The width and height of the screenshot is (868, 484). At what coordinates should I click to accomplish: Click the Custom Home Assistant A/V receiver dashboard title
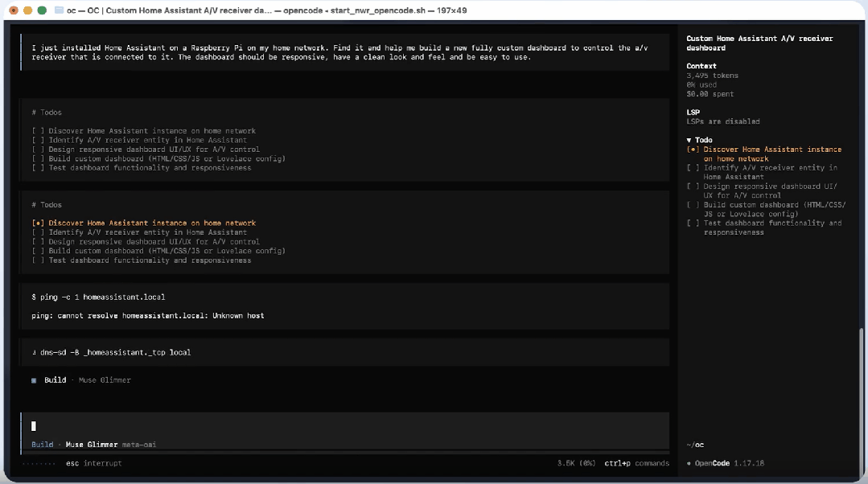[x=759, y=43]
